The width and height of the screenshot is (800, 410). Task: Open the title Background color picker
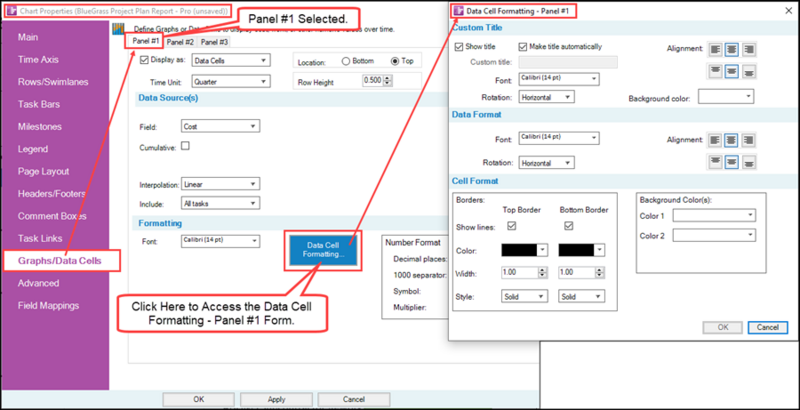(x=726, y=97)
